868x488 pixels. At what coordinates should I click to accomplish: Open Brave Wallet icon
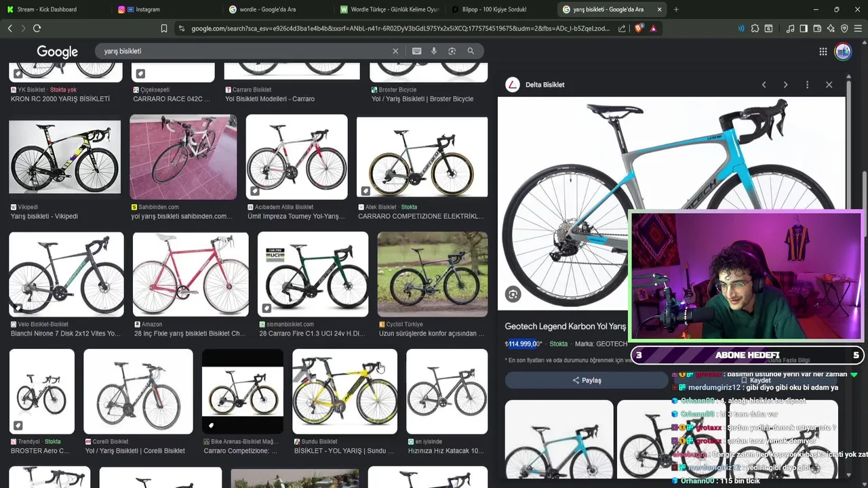[817, 28]
